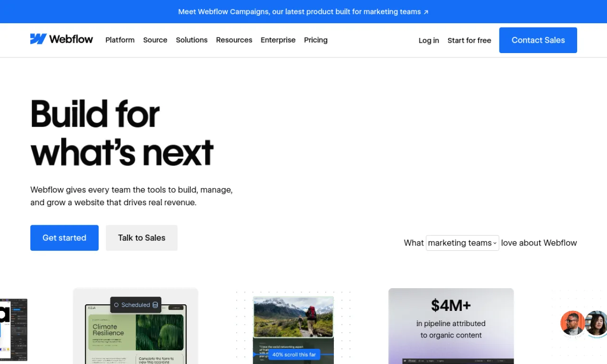Screen dimensions: 607x364
Task: Click the database icon in Scheduled badge
Action: tap(155, 305)
